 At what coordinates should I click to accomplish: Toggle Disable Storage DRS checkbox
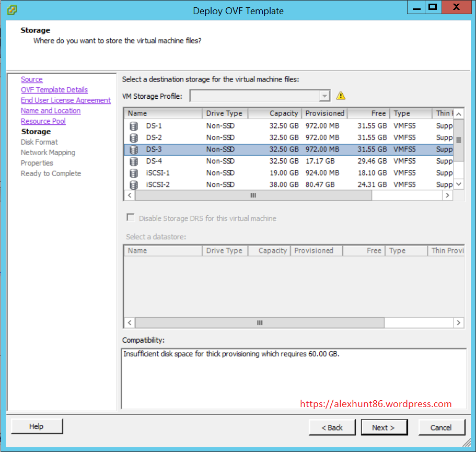[x=131, y=218]
